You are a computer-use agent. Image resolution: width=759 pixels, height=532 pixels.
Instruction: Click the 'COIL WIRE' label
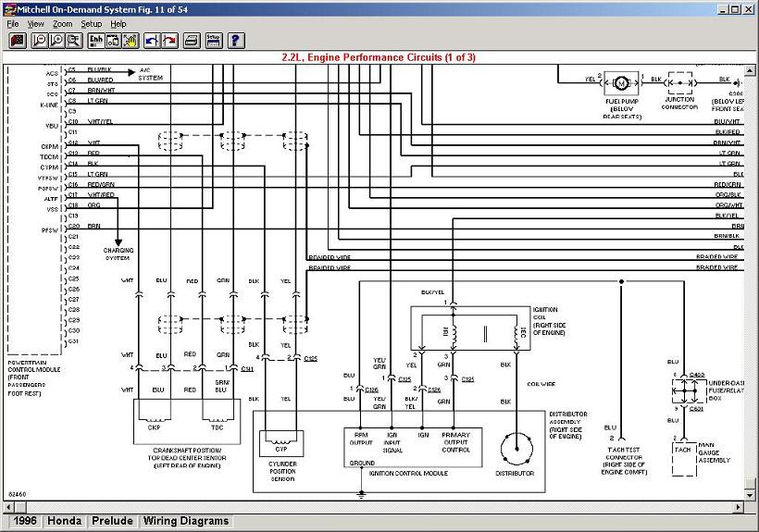[541, 384]
